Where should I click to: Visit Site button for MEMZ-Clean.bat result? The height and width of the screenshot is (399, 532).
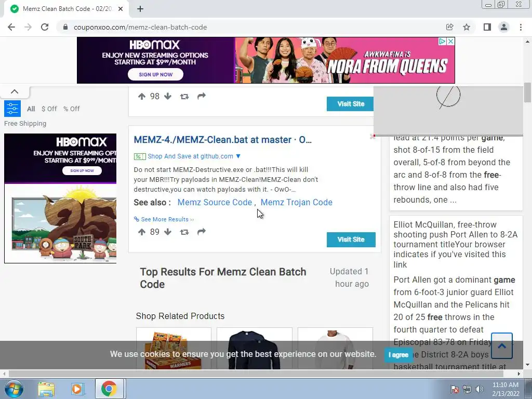coord(351,240)
